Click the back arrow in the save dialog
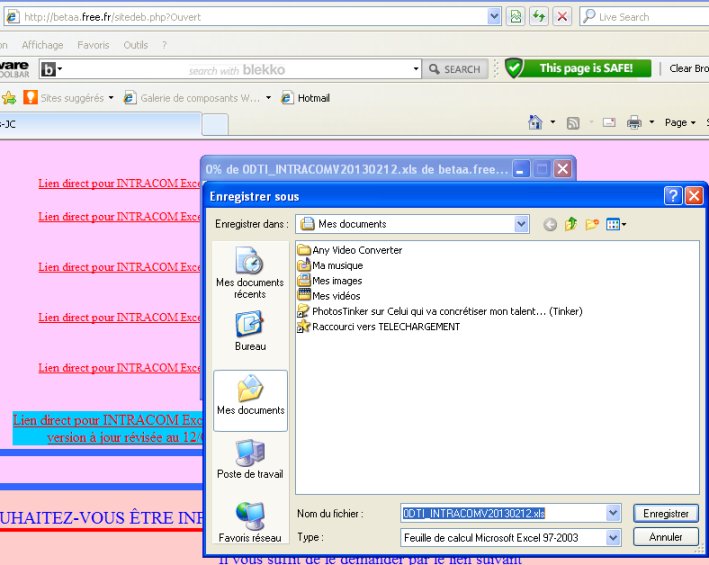The image size is (709, 565). point(550,224)
